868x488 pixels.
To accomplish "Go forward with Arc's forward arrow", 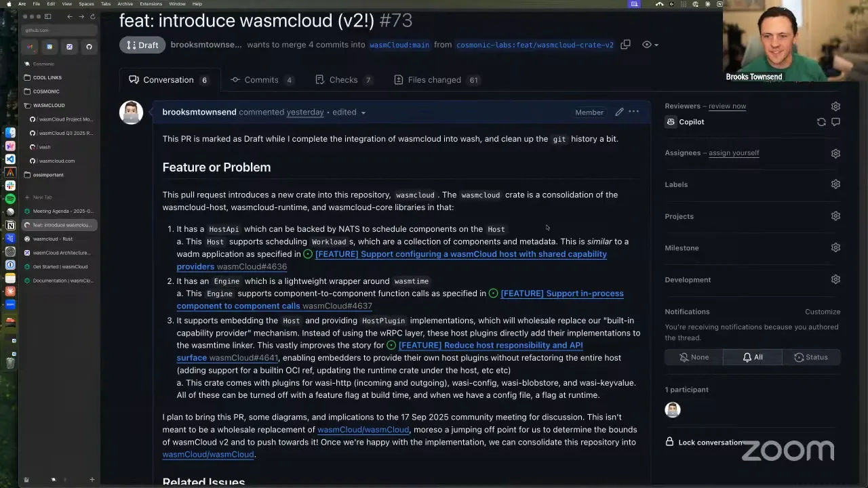I will pos(81,16).
